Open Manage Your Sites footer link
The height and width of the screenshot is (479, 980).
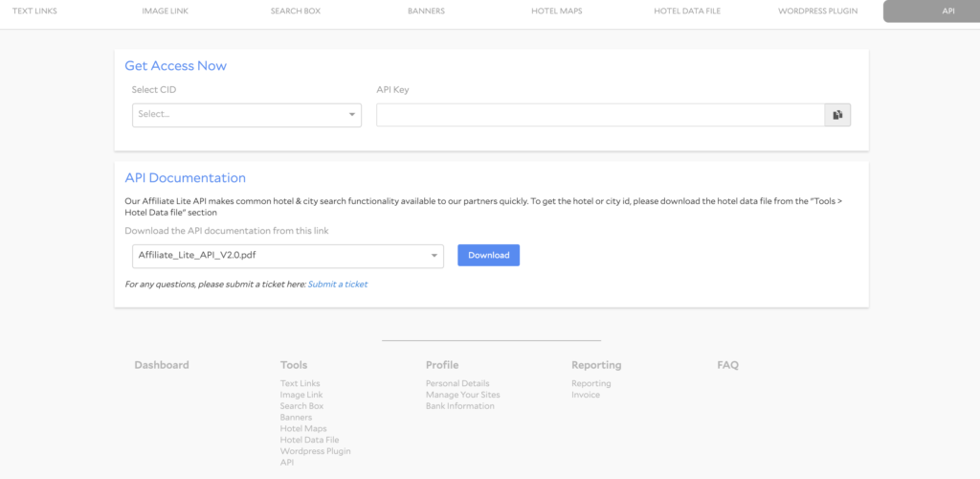tap(462, 395)
